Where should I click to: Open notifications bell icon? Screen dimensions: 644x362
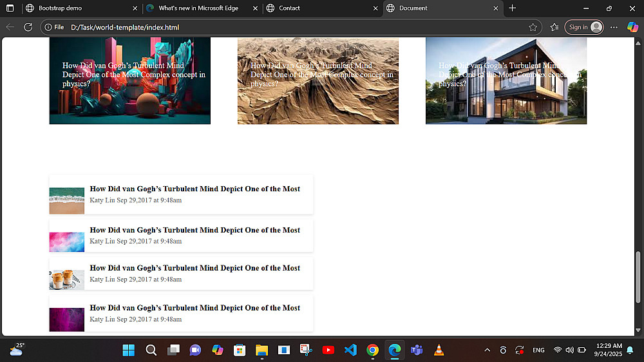point(630,350)
